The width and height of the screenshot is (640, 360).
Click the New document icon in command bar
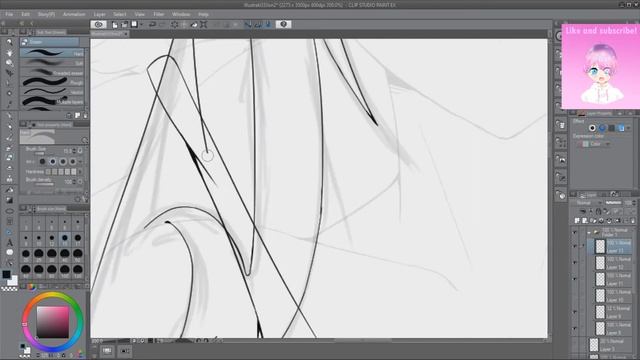tap(115, 24)
